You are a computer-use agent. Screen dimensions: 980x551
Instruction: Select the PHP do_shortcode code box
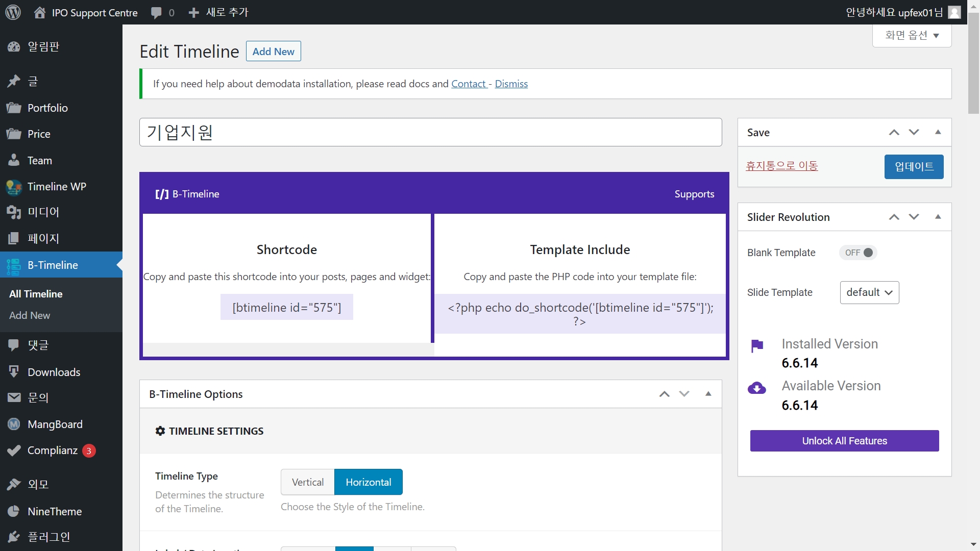(x=580, y=314)
